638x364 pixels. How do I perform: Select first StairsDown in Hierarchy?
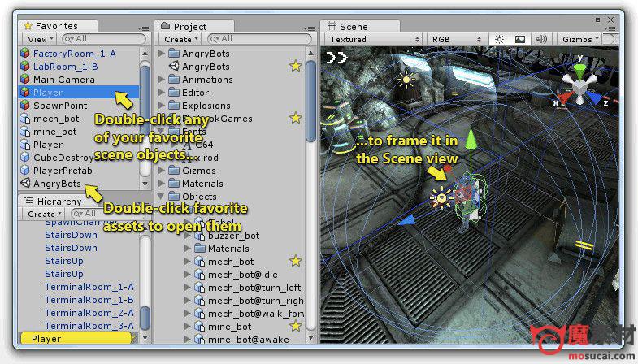(x=72, y=235)
